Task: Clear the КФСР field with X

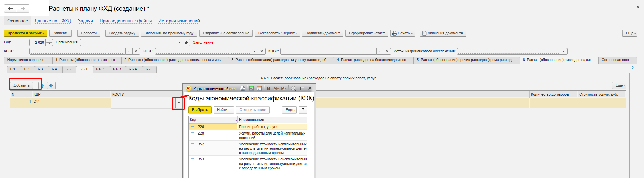Action: (x=262, y=51)
